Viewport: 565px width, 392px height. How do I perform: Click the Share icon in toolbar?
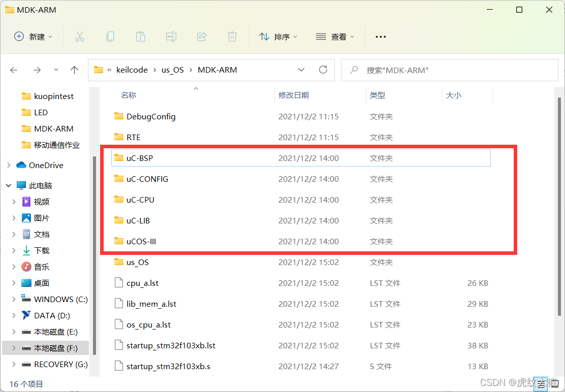pos(202,37)
